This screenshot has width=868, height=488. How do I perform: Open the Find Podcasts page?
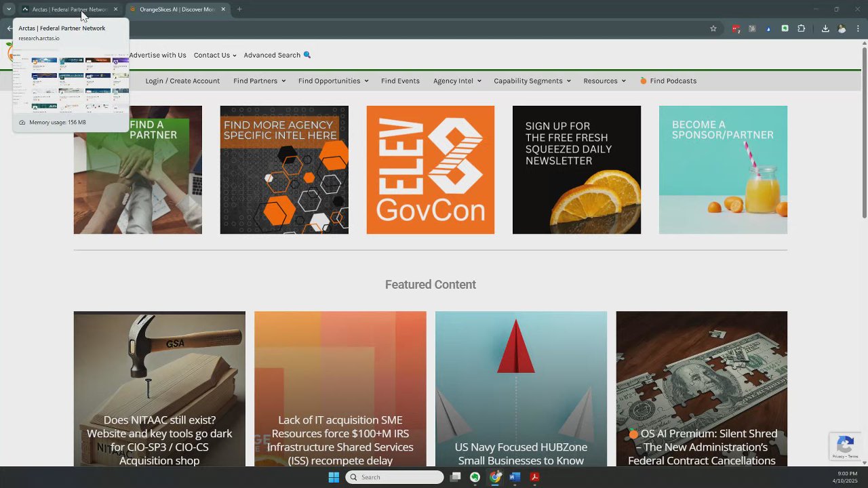coord(668,81)
